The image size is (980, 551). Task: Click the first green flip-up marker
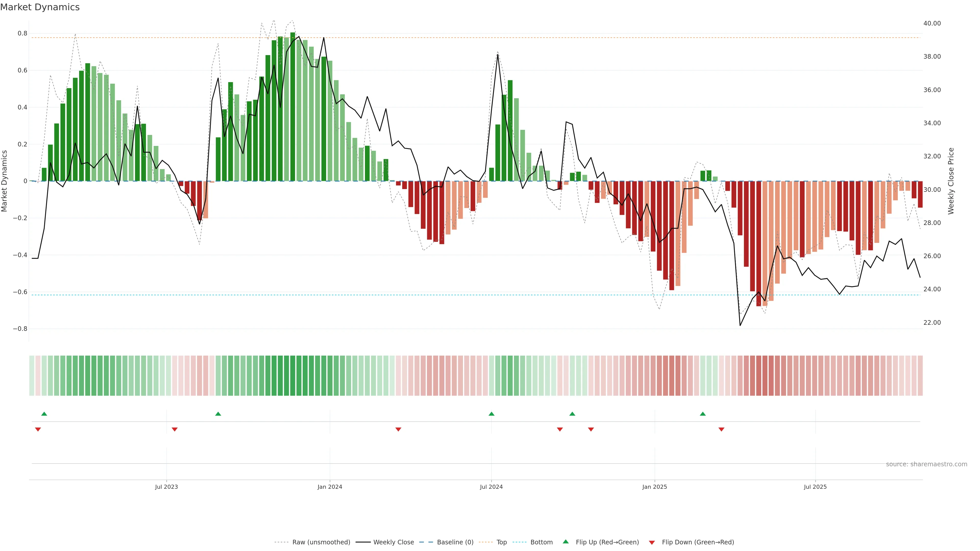[x=44, y=414]
